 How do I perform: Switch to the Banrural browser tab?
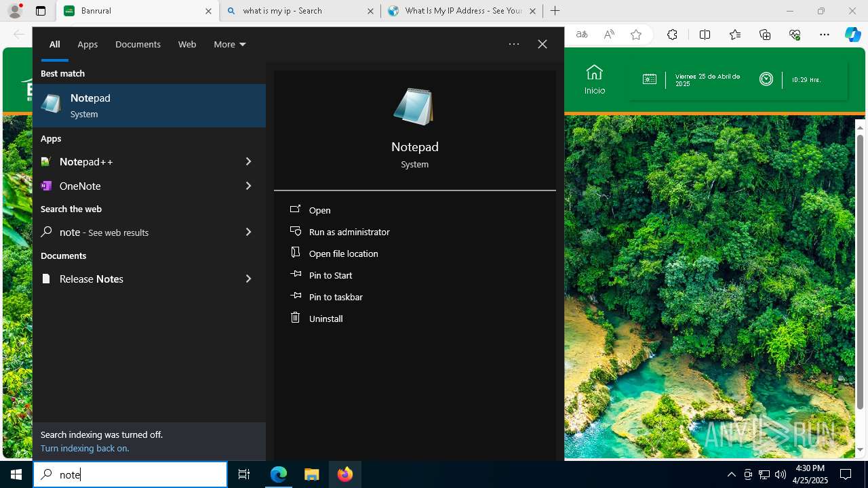click(x=138, y=11)
